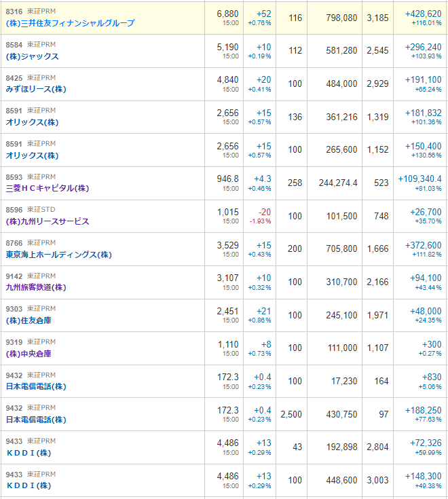448x499 pixels.
Task: Open 九州旅客鉄道(株) stock link
Action: [x=36, y=287]
